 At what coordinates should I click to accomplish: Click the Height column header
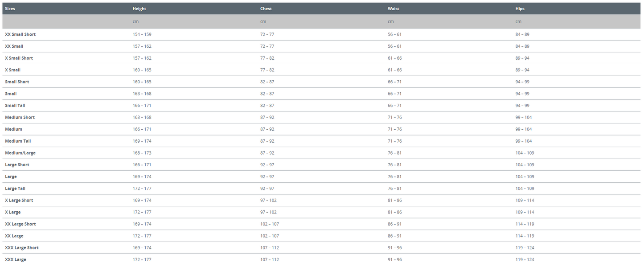click(x=139, y=9)
